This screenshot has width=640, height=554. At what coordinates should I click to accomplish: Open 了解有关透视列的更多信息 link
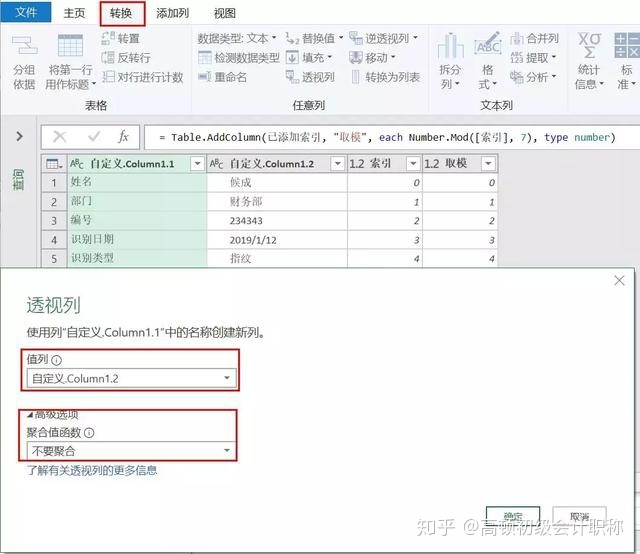tap(92, 471)
